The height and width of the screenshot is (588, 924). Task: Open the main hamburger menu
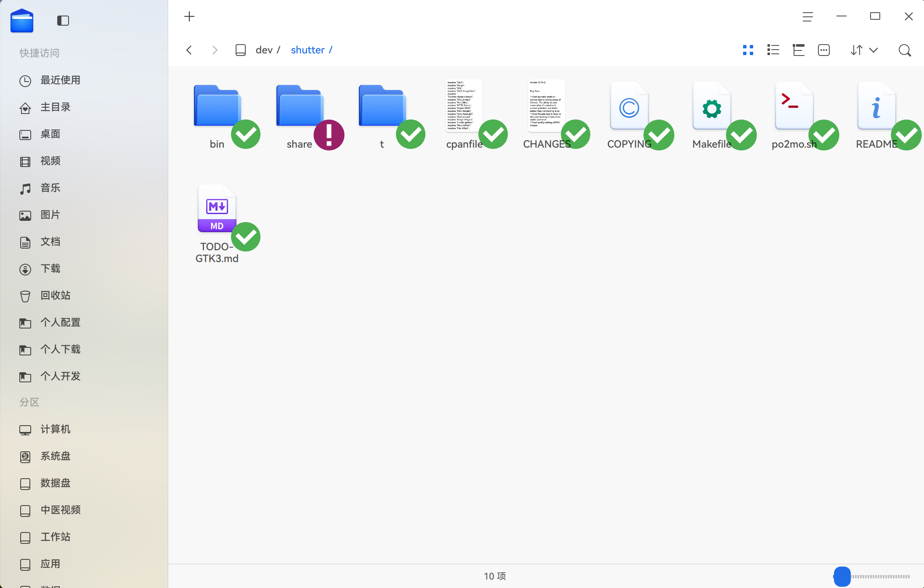[x=807, y=17]
